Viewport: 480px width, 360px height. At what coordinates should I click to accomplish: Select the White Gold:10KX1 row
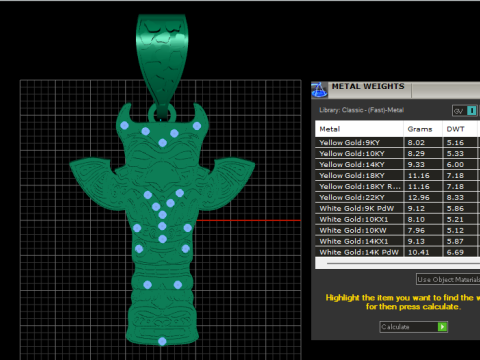tap(397, 220)
